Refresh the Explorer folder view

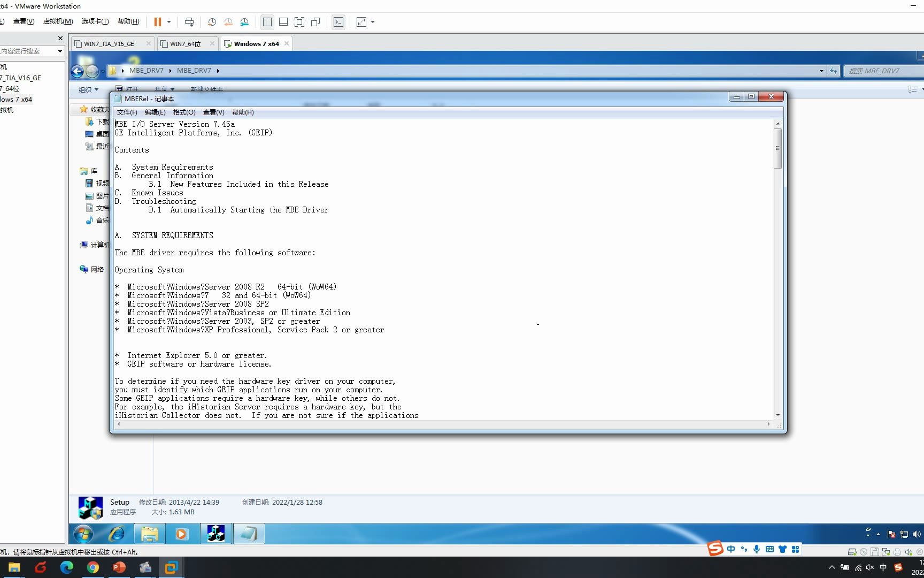click(834, 71)
